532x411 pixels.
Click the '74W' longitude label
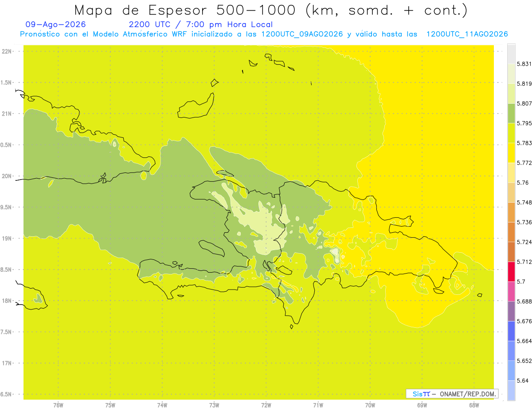[x=162, y=405]
